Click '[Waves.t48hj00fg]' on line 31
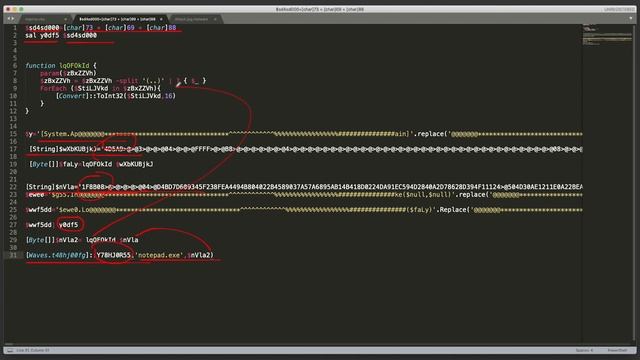 click(x=57, y=255)
